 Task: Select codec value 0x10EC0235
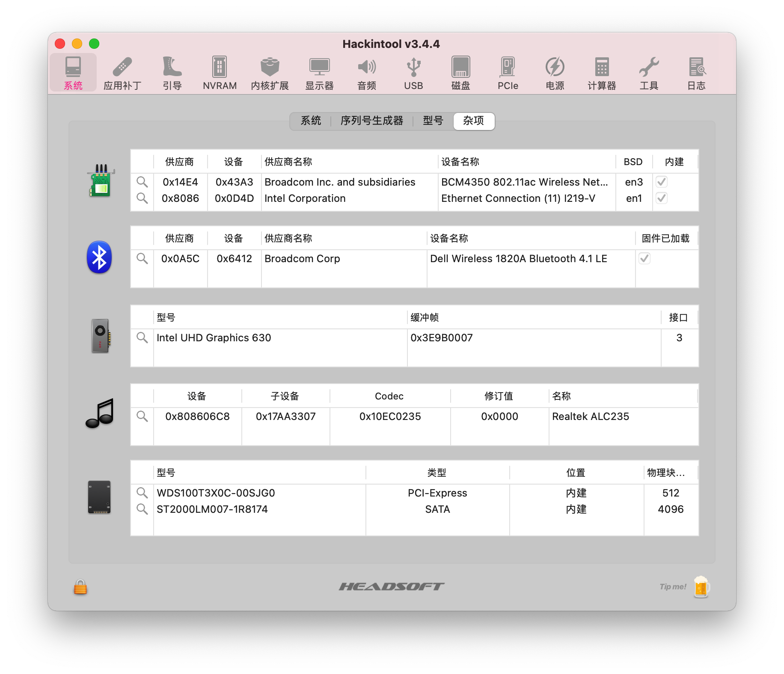390,416
